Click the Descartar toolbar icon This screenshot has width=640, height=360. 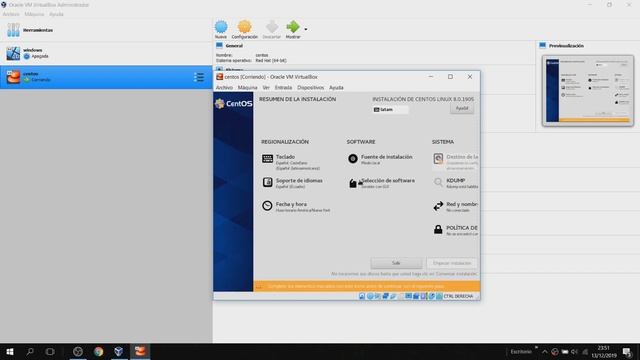[x=271, y=29]
